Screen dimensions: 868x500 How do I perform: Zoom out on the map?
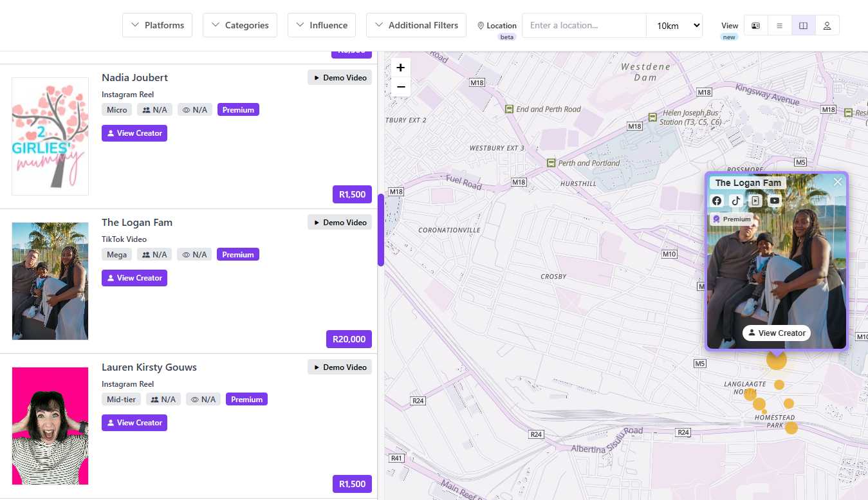pos(400,86)
